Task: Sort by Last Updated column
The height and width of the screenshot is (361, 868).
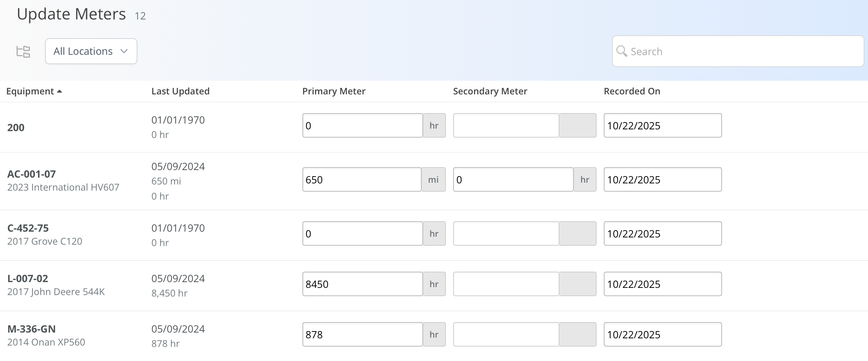Action: coord(180,91)
